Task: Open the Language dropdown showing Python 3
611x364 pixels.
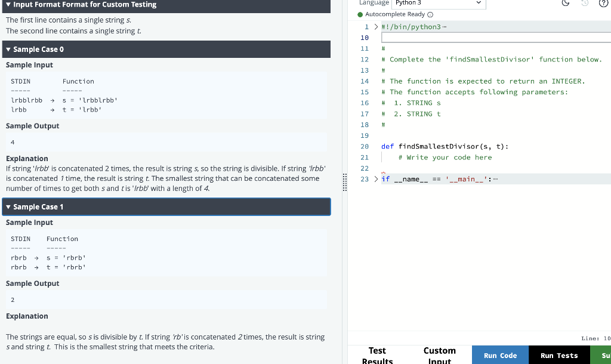Action: [x=440, y=3]
